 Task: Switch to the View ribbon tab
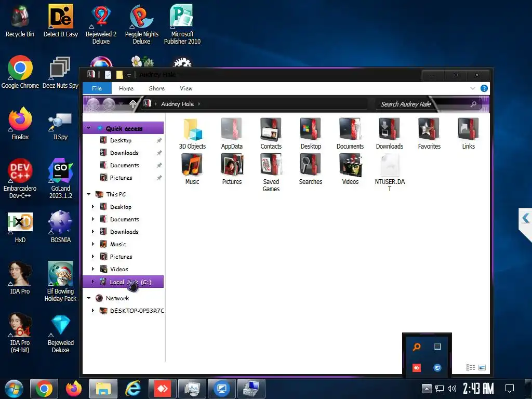(187, 88)
